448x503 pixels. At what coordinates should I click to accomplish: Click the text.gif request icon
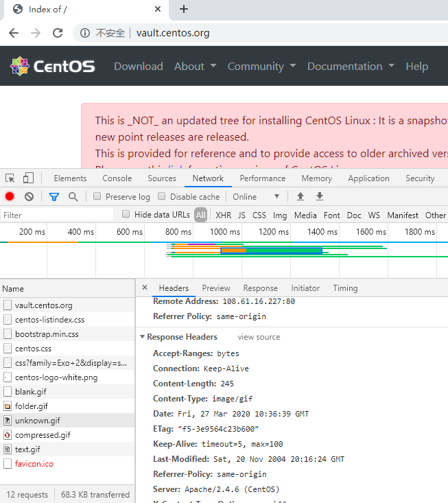(x=8, y=449)
